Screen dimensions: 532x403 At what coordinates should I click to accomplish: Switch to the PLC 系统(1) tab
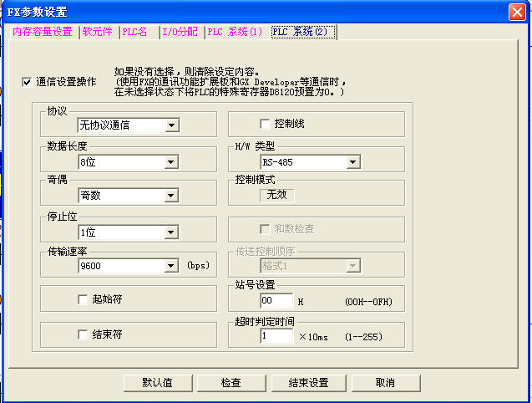[x=235, y=32]
